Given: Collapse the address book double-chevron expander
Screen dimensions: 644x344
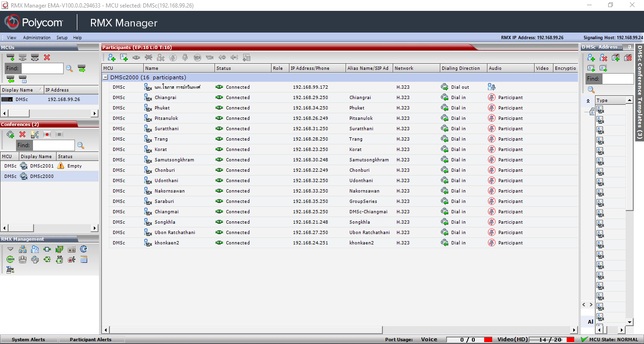Looking at the screenshot, I should coord(588,101).
